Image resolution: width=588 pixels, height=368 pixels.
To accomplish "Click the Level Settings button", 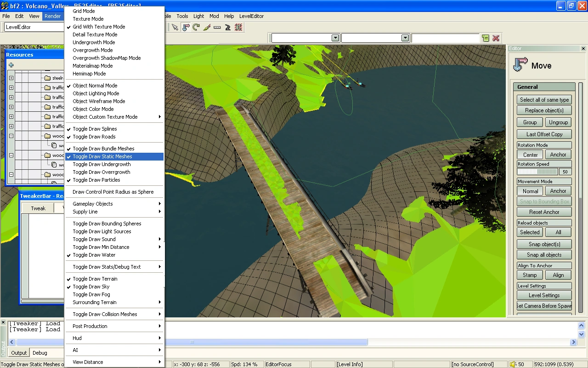I will click(x=544, y=295).
